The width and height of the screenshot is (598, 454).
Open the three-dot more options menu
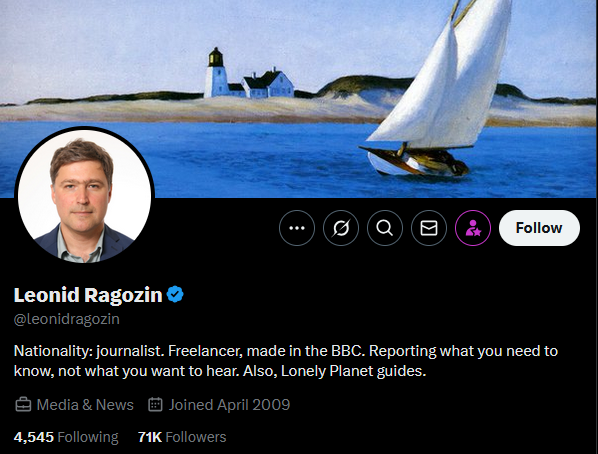297,228
